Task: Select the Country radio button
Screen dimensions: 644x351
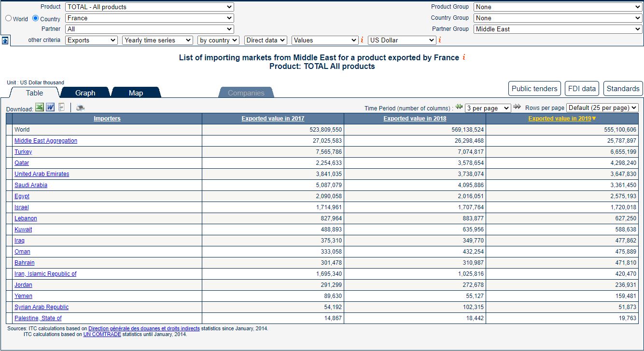Action: click(35, 18)
